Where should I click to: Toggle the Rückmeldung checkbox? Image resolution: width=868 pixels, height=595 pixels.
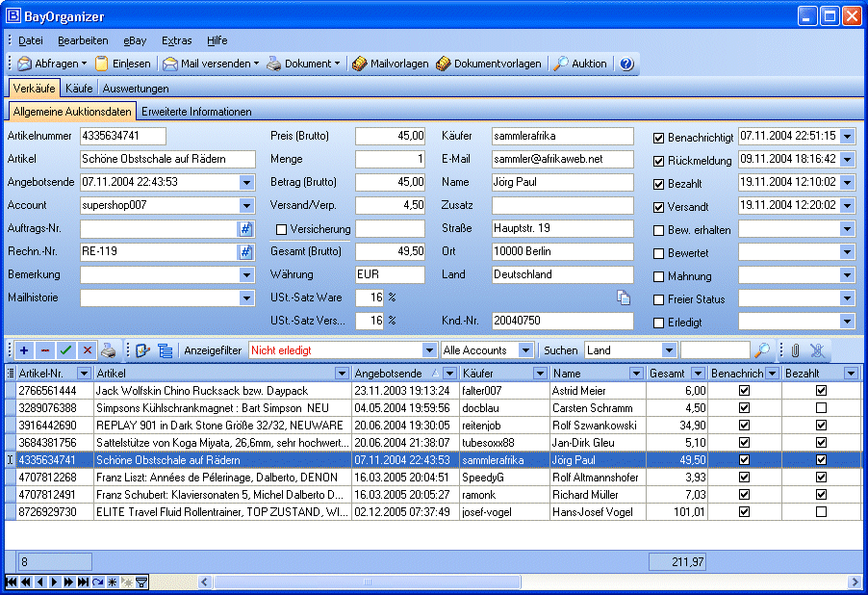(x=659, y=161)
